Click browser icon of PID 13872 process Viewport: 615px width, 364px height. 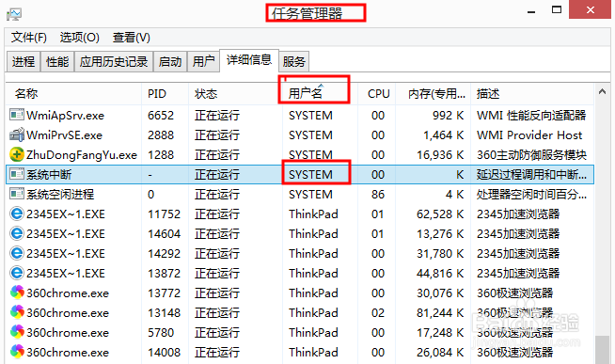tap(17, 273)
